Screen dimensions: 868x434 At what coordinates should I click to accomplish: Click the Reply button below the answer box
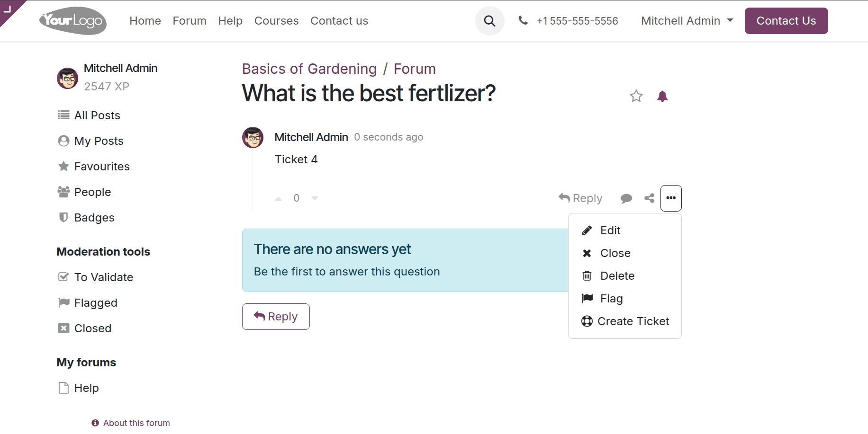coord(276,316)
